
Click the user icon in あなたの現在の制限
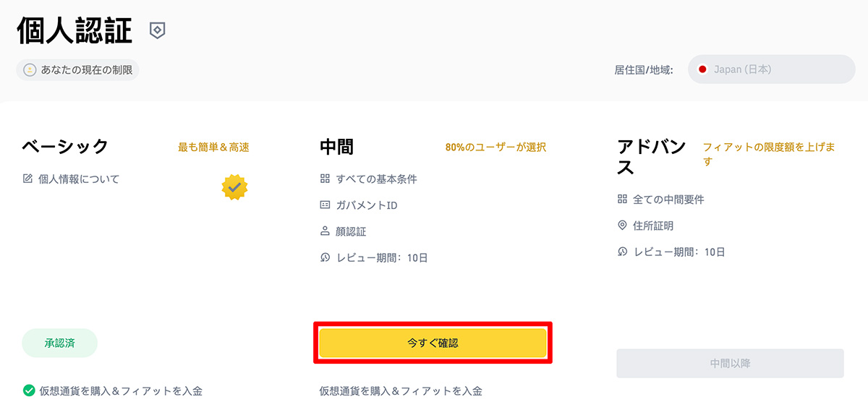(x=30, y=70)
